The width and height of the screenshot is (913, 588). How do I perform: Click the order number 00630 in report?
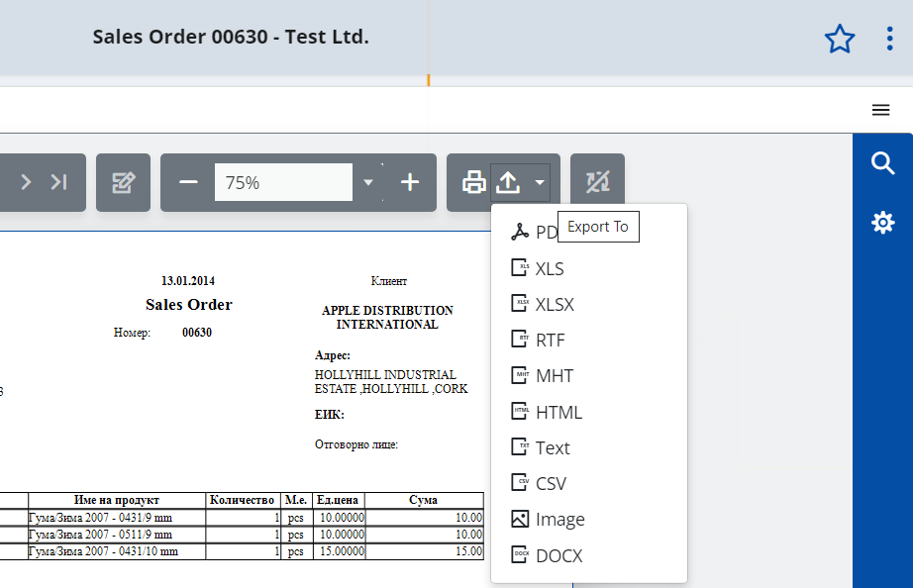(x=197, y=333)
